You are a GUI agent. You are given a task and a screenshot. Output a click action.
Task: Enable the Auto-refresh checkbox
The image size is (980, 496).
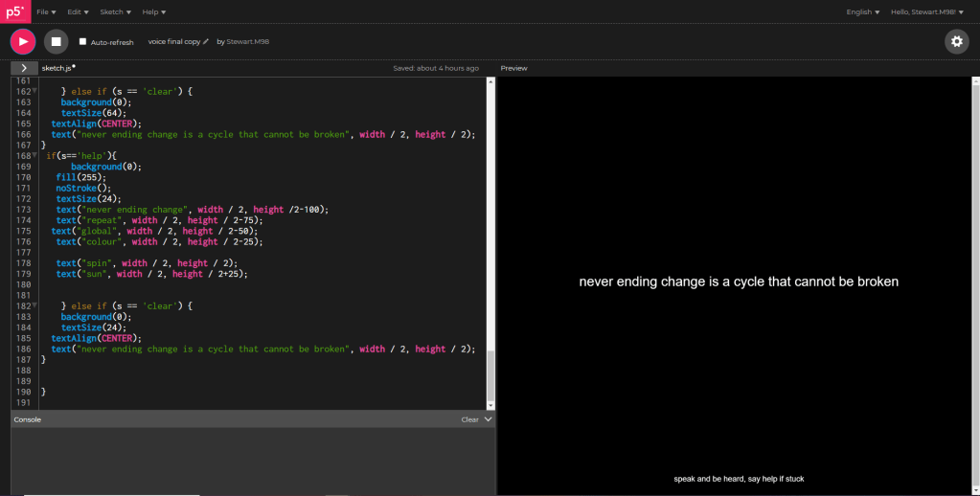pyautogui.click(x=82, y=42)
